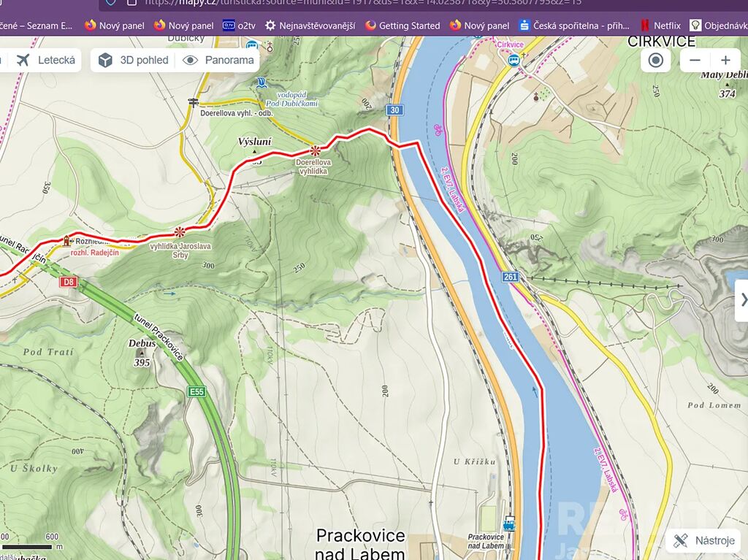Image resolution: width=748 pixels, height=560 pixels.
Task: Toggle the Panorama layer
Action: coord(218,60)
